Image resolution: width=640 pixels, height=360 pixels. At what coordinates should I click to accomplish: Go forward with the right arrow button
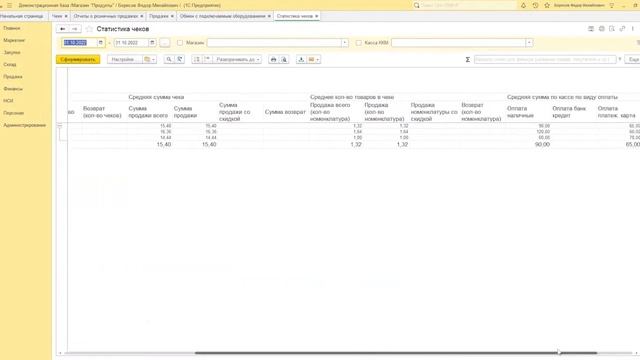(x=74, y=29)
